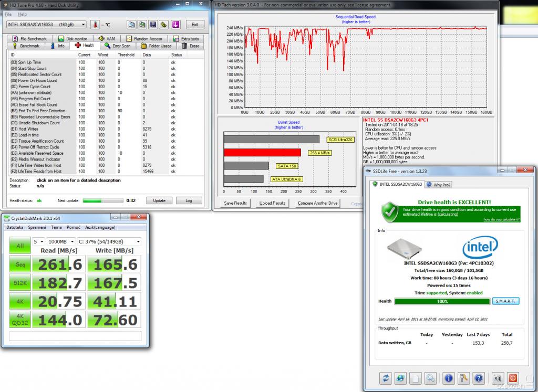Select the Power On Hours Count row
538x392 pixels.
tap(106, 80)
